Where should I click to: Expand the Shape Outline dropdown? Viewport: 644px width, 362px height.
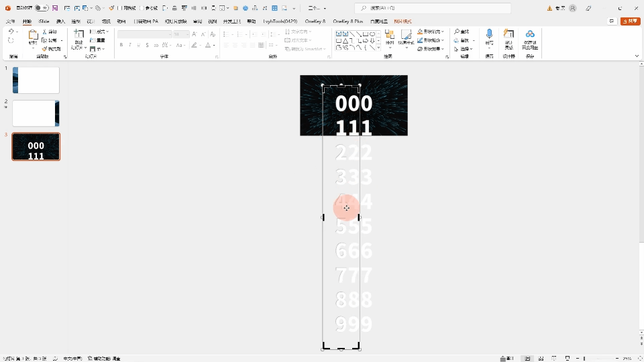tap(431, 40)
